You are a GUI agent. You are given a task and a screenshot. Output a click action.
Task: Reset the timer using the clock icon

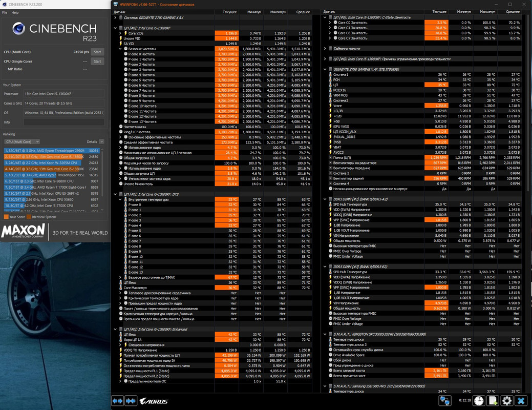(x=479, y=401)
